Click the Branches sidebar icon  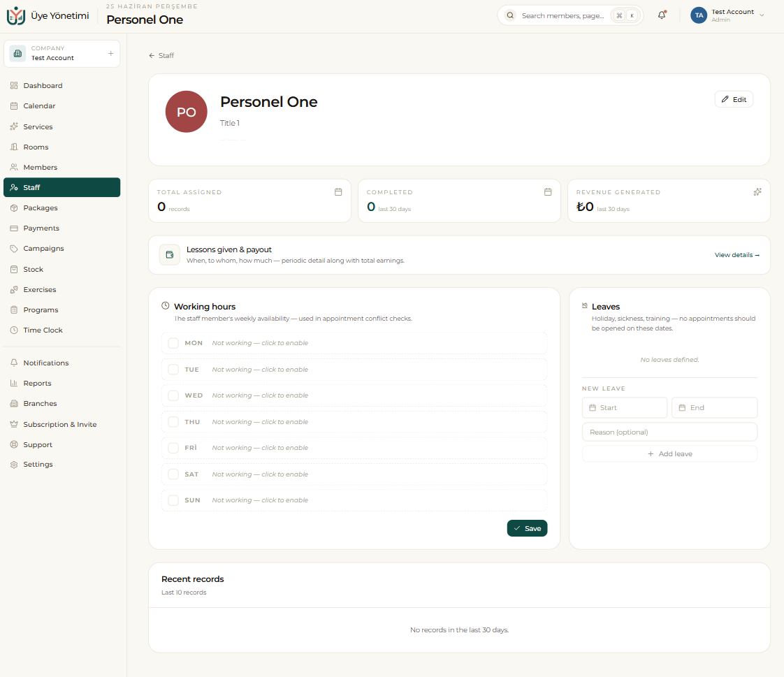(x=14, y=404)
